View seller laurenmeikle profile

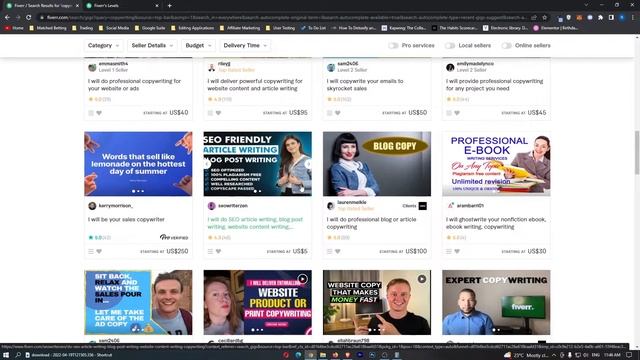click(x=351, y=202)
